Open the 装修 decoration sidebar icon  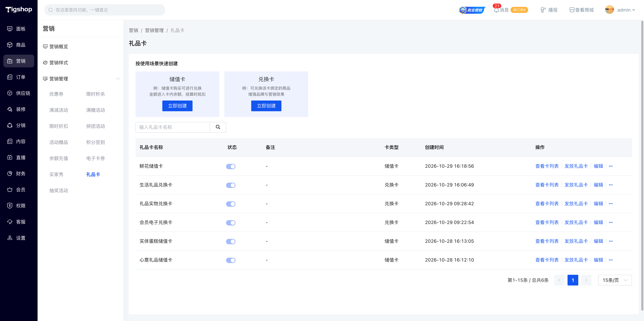10,109
